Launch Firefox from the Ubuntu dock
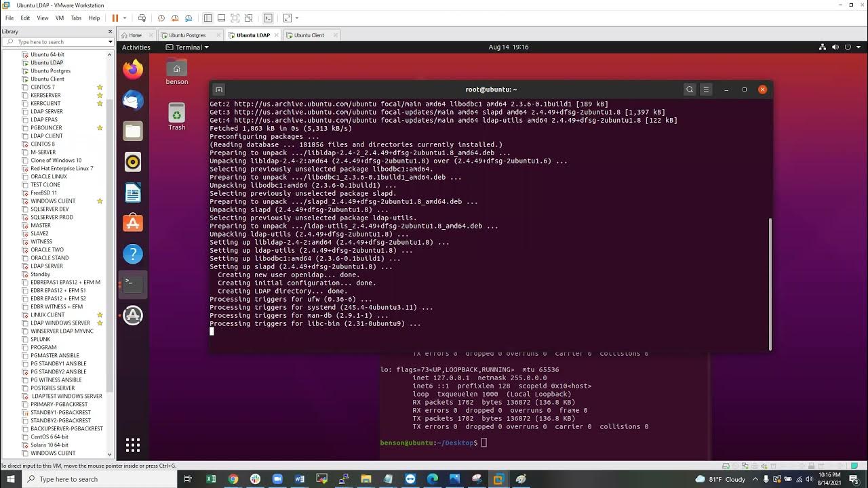868x488 pixels. pos(133,69)
